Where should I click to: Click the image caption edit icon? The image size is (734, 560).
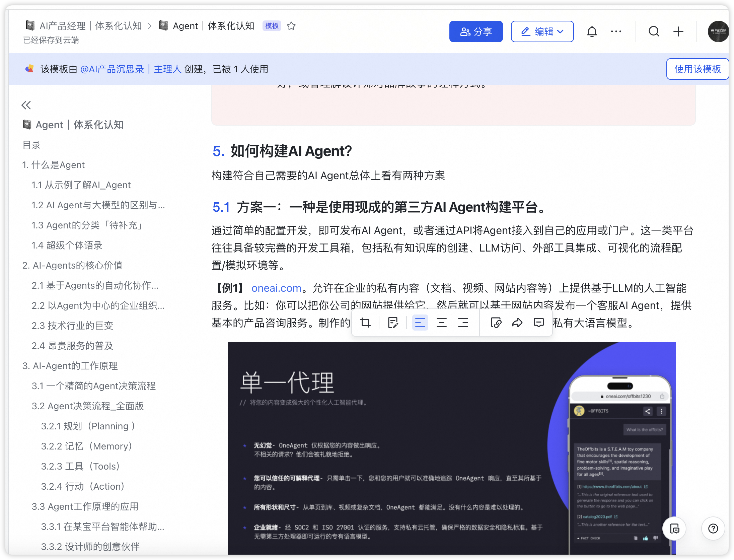[393, 323]
